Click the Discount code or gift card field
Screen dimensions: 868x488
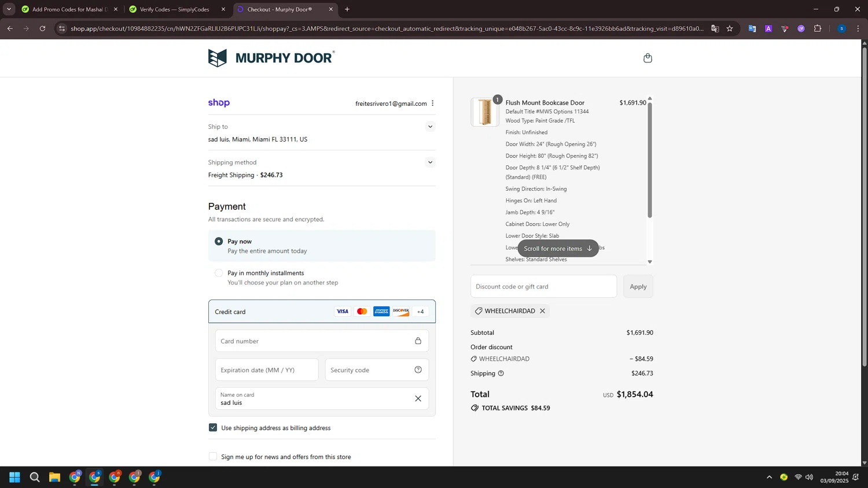(x=543, y=287)
